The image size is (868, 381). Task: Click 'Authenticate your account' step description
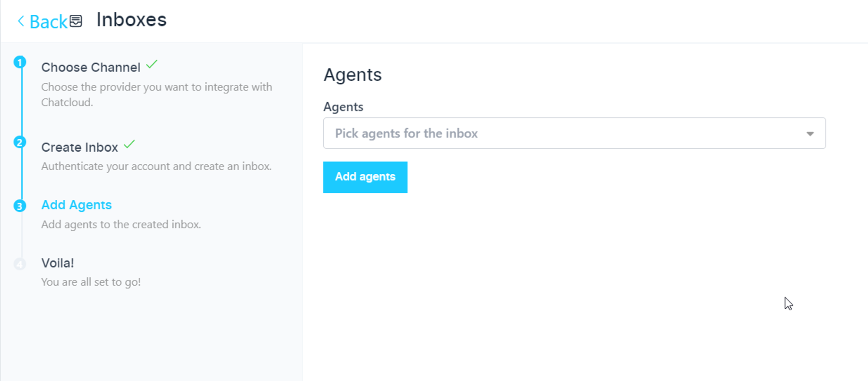(x=156, y=166)
